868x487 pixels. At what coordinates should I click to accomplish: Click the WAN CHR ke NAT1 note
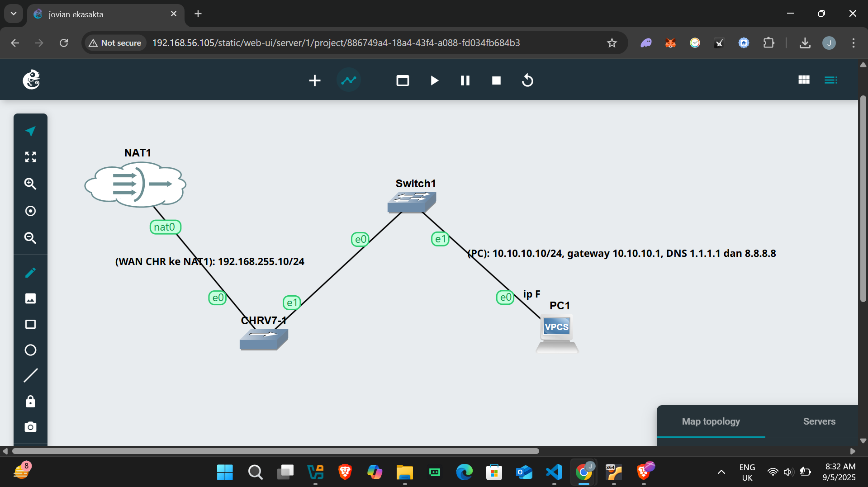[210, 261]
